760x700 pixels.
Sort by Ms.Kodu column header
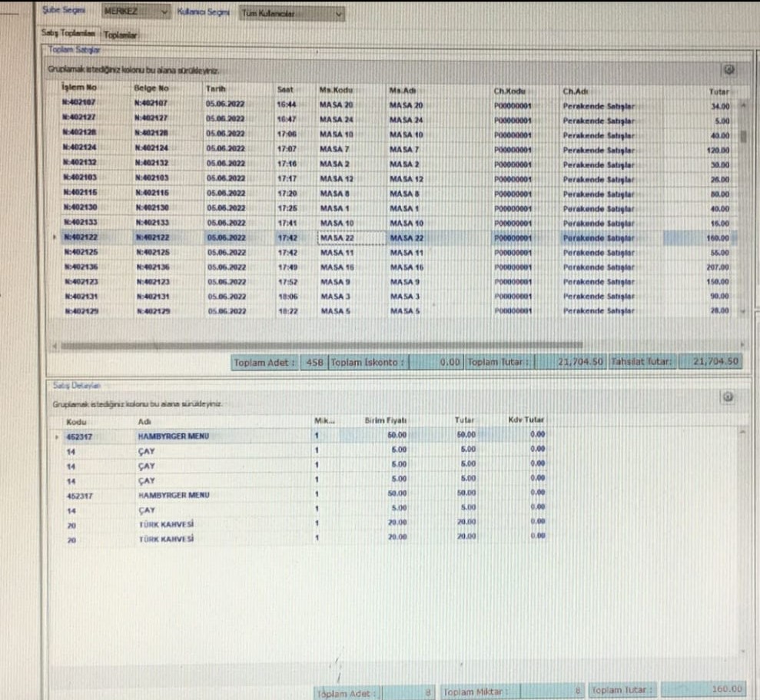pyautogui.click(x=336, y=90)
